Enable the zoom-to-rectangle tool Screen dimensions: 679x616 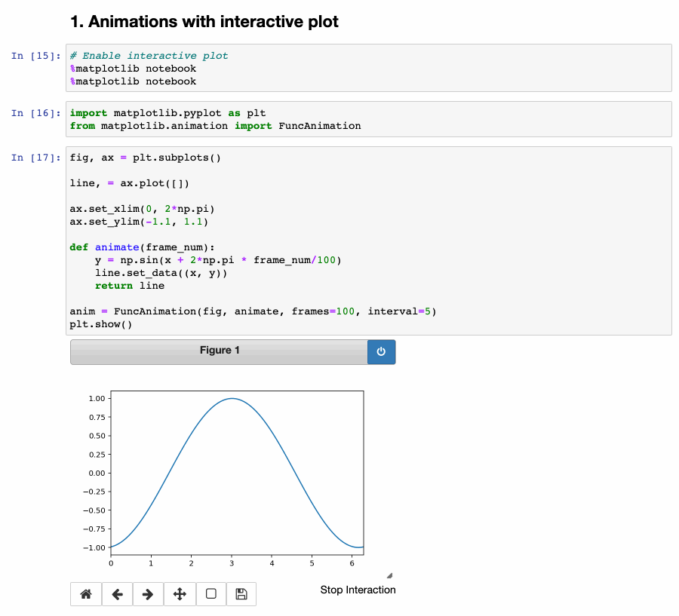pos(210,594)
